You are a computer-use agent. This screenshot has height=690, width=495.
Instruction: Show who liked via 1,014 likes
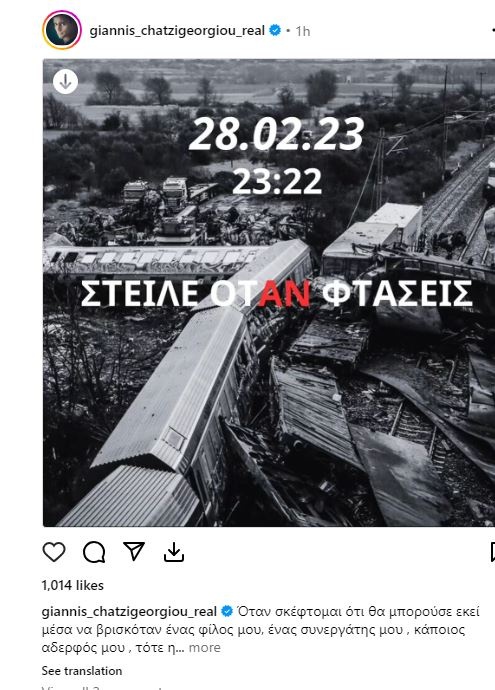tap(73, 585)
